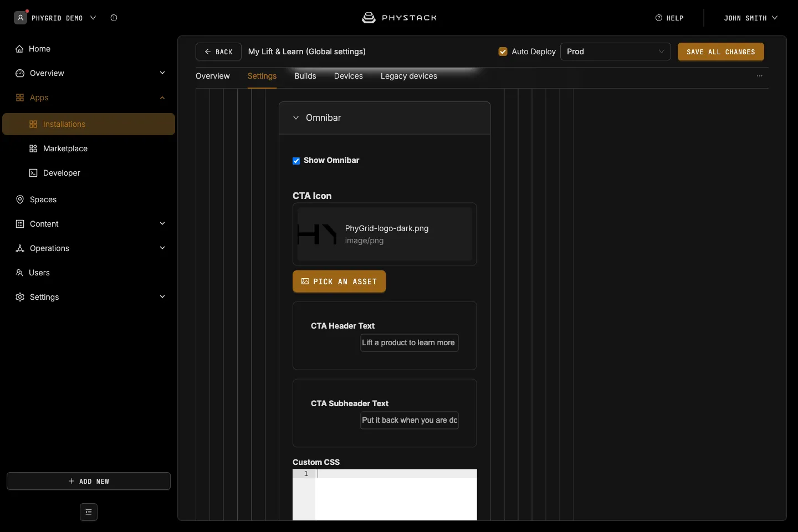Click the info icon beside PhyGrid Demo

[x=114, y=18]
